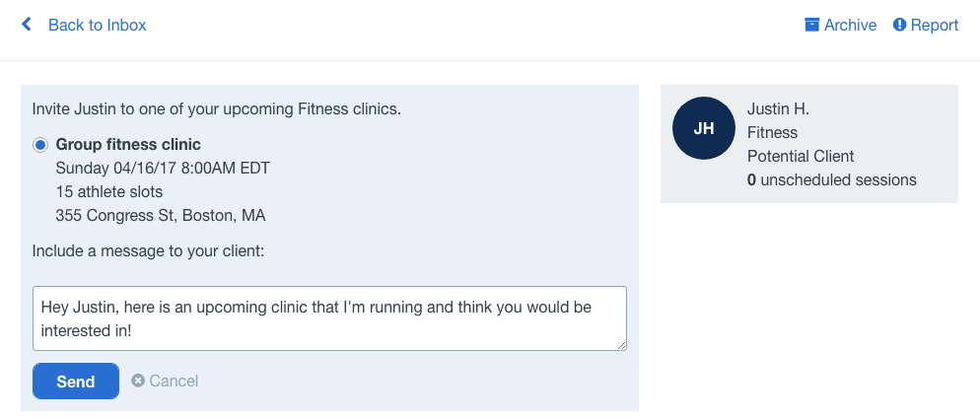The image size is (980, 419).
Task: Open the Back to Inbox link
Action: click(x=98, y=25)
